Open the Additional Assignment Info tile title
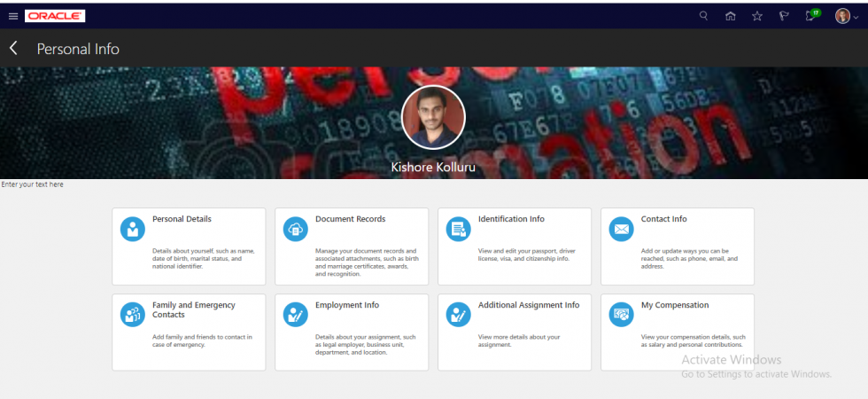 (x=529, y=305)
